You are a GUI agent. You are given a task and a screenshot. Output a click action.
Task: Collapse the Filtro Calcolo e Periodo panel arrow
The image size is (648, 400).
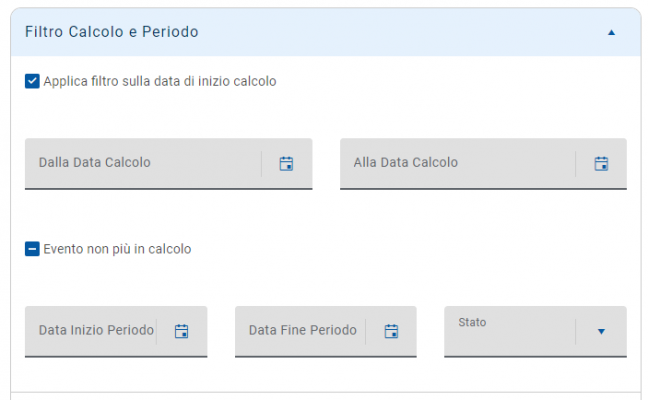[611, 32]
